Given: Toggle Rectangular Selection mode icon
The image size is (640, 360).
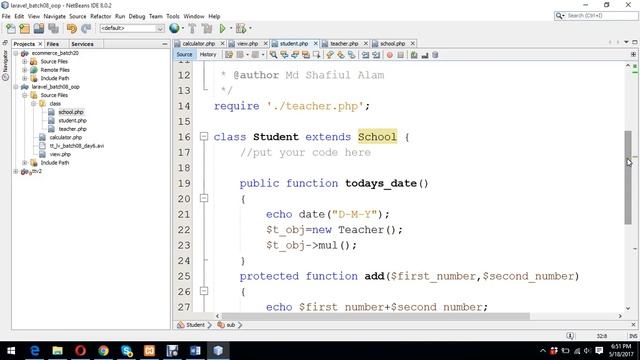Looking at the screenshot, I should (x=316, y=55).
